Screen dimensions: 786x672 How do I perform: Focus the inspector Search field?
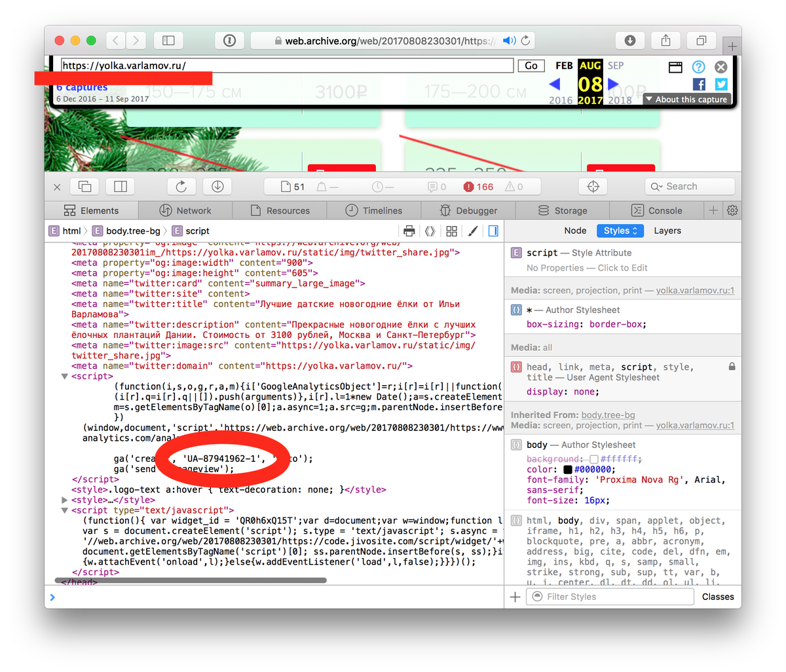690,187
